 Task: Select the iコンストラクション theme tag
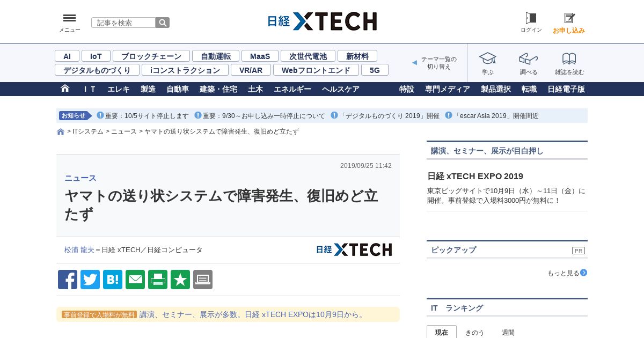pyautogui.click(x=185, y=70)
